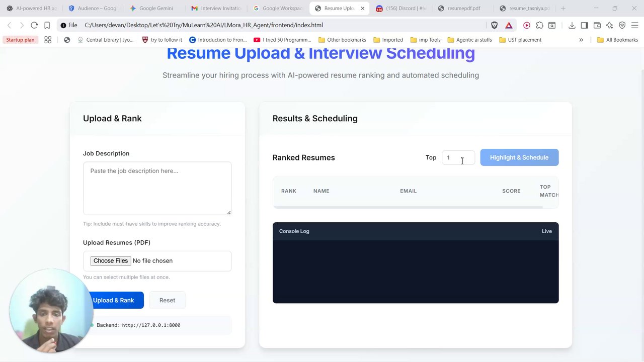
Task: Open the Extensions puzzle icon
Action: tap(539, 25)
